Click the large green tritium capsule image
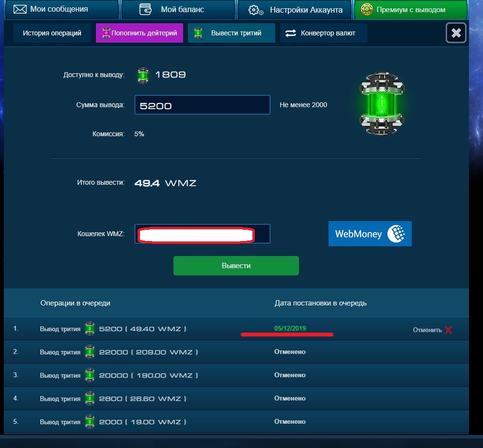Viewport: 483px width, 448px height. [382, 104]
